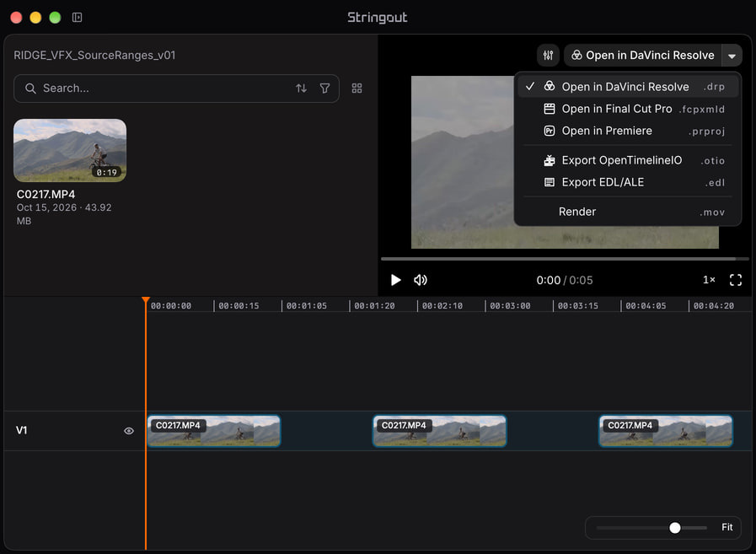The width and height of the screenshot is (756, 554).
Task: Click the yellow minimize window button
Action: [35, 18]
